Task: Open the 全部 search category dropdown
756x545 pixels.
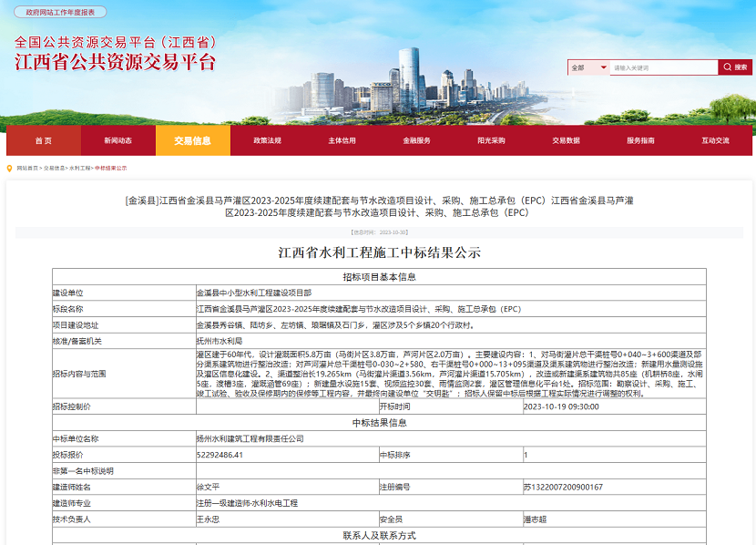Action: coord(588,67)
